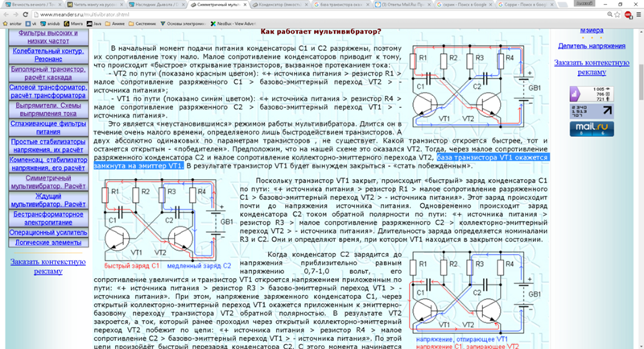Open the Манга bookmark
Image resolution: width=644 pixels, height=349 pixels.
coord(73,24)
